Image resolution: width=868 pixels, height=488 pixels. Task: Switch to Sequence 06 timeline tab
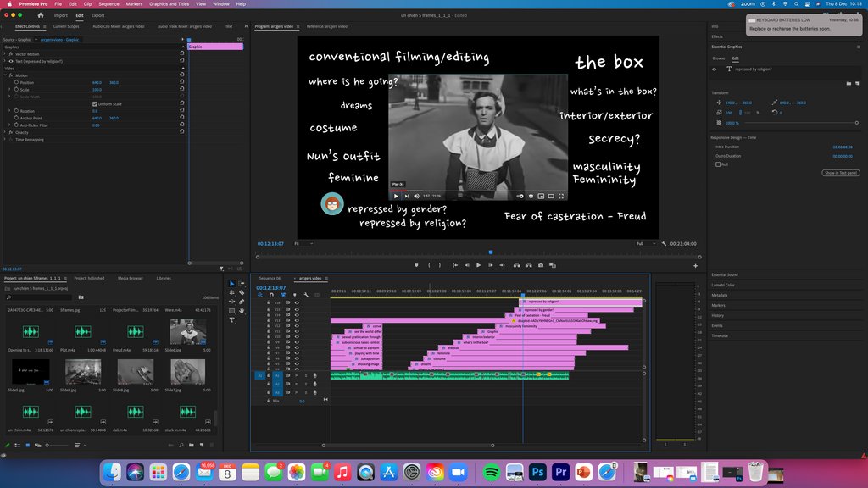pos(270,278)
